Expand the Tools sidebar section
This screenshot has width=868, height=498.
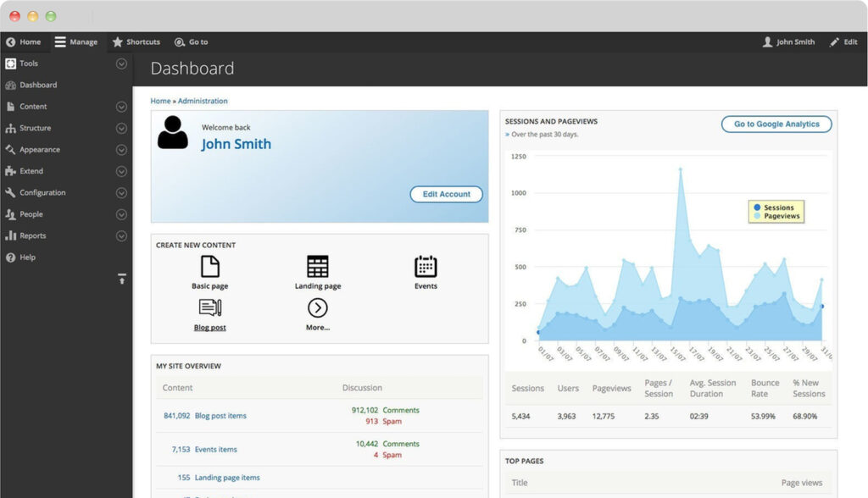pyautogui.click(x=121, y=64)
